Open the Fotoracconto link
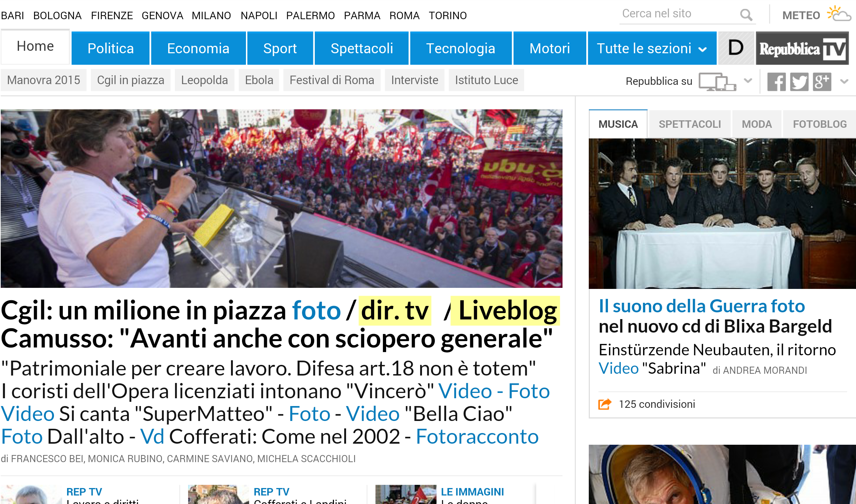The image size is (856, 504). pos(477,437)
